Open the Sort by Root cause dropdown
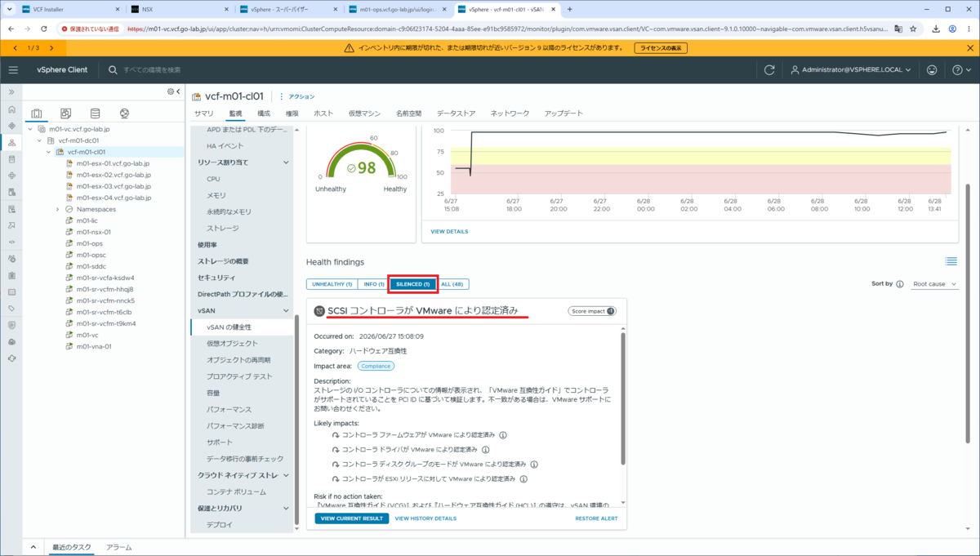The image size is (980, 556). click(x=935, y=284)
